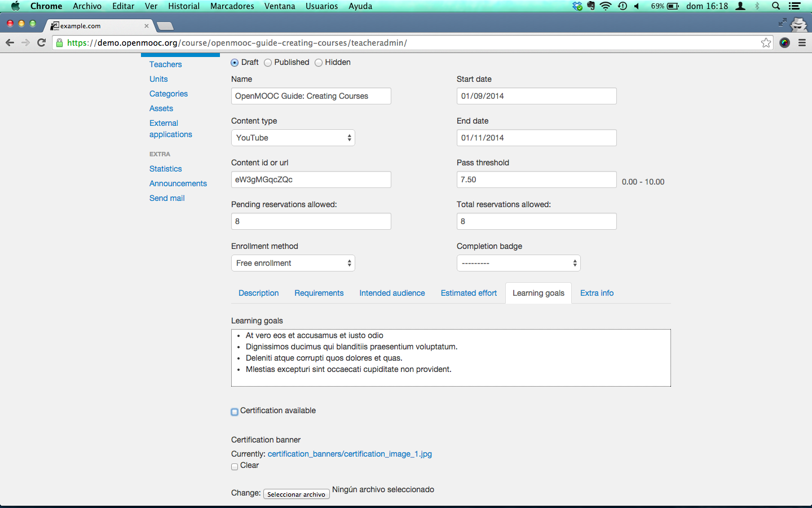The height and width of the screenshot is (508, 812).
Task: Switch to the Intended audience tab
Action: tap(392, 293)
